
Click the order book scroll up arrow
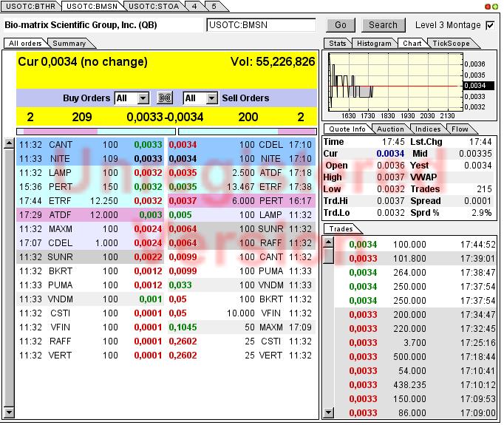pyautogui.click(x=10, y=143)
